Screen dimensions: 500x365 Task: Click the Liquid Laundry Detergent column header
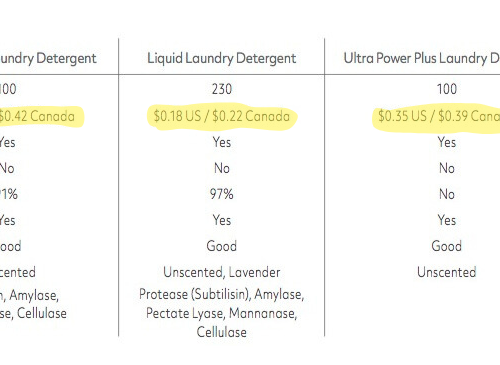pos(222,59)
